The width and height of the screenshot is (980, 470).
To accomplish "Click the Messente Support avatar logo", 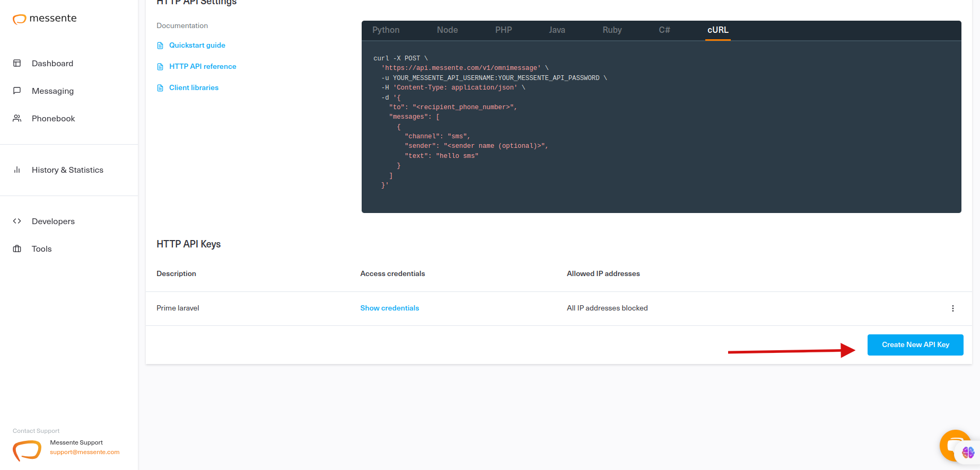I will 27,450.
